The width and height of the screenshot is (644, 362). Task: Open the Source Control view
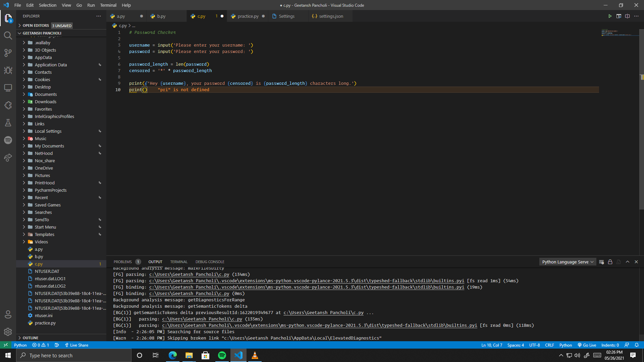8,53
